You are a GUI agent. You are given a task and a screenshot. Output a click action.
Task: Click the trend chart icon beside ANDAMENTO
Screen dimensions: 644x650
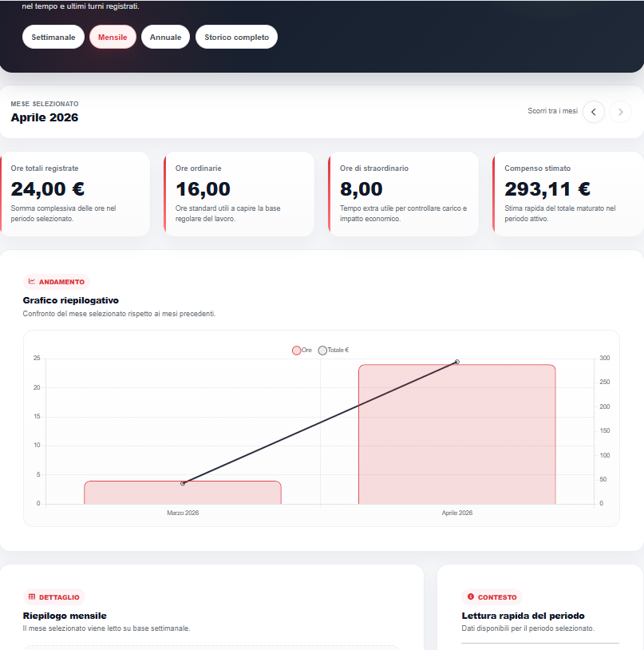click(x=31, y=281)
